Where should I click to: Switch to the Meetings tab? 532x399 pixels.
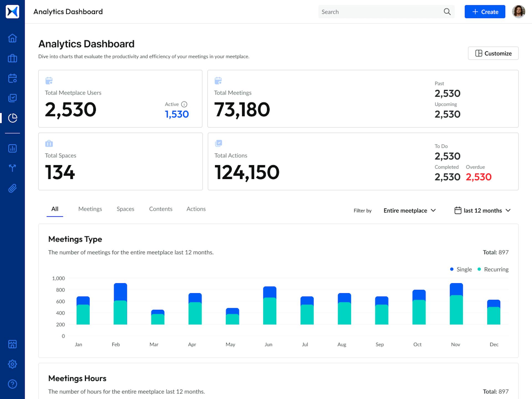point(90,209)
